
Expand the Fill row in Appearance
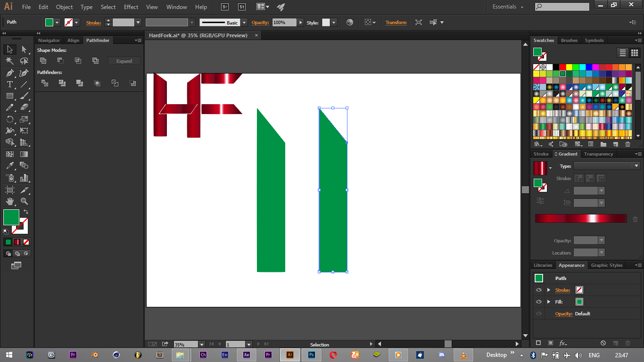[x=548, y=302]
